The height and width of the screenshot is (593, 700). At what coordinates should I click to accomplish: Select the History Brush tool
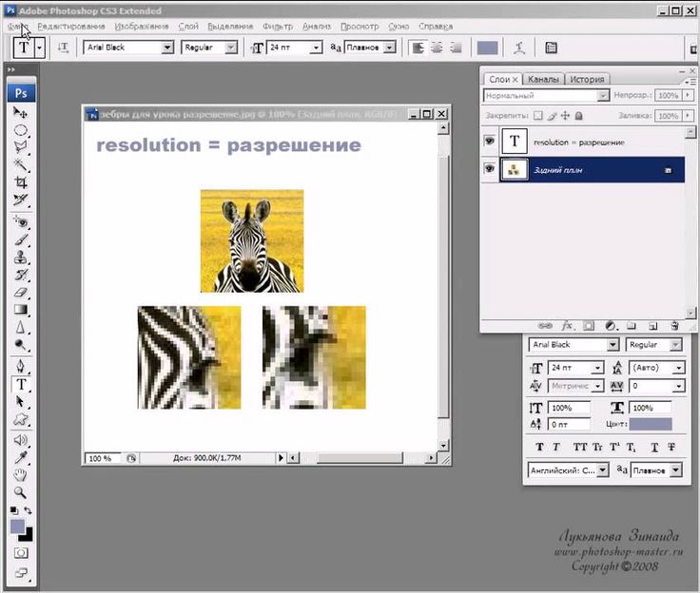pos(20,275)
